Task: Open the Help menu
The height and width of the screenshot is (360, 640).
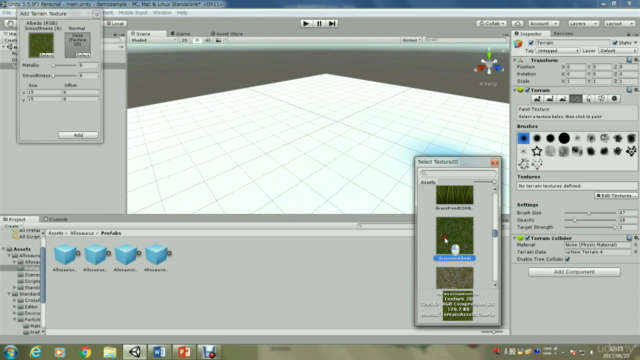Action: coord(182,13)
